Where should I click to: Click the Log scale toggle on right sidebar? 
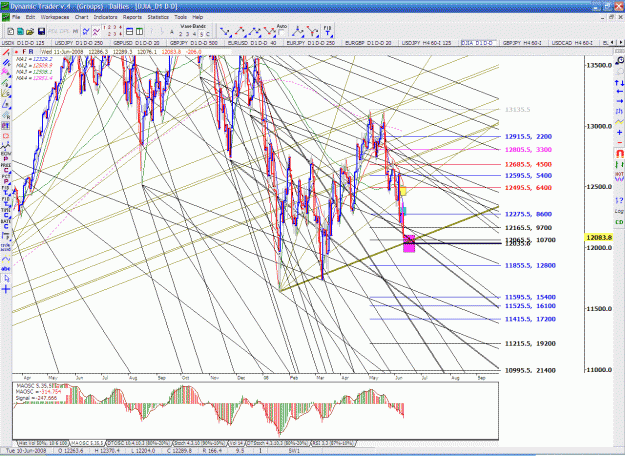[x=619, y=211]
